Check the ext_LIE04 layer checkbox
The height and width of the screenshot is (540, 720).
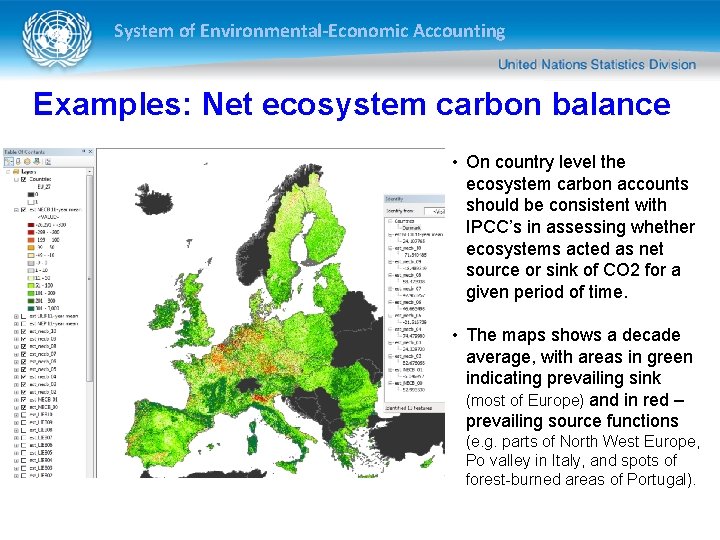23,461
